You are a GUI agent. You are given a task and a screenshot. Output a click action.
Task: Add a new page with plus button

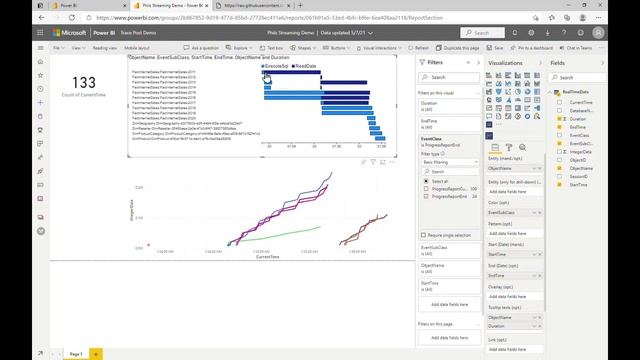click(96, 354)
